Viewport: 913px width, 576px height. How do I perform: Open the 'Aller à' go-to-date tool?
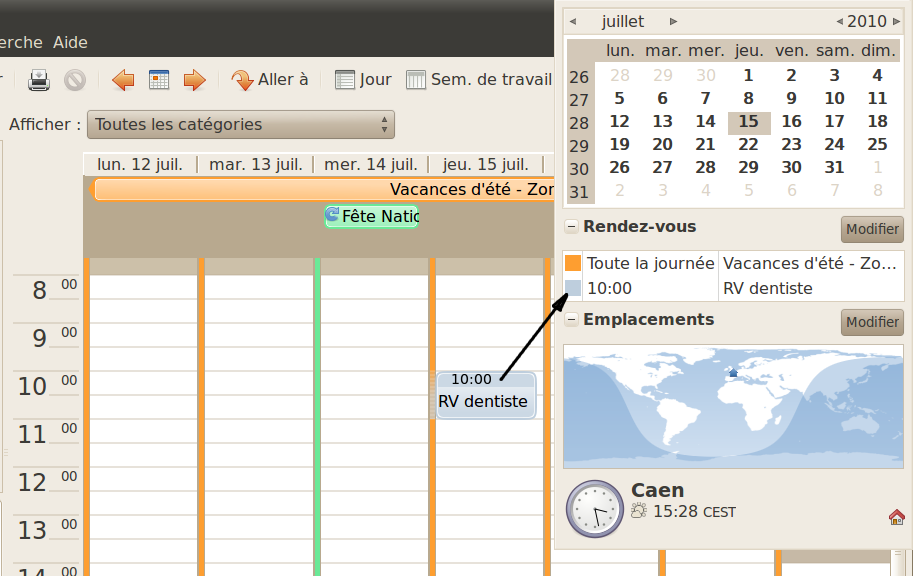coord(270,80)
